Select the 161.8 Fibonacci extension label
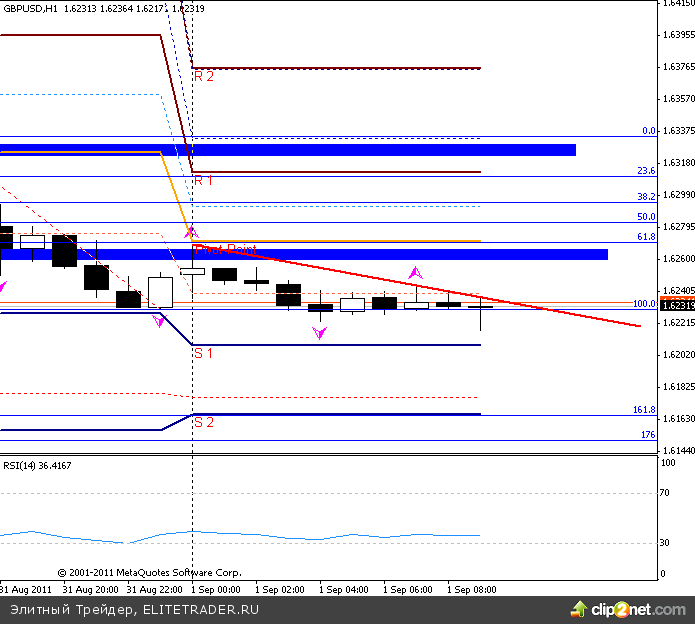This screenshot has width=695, height=624. coord(643,410)
